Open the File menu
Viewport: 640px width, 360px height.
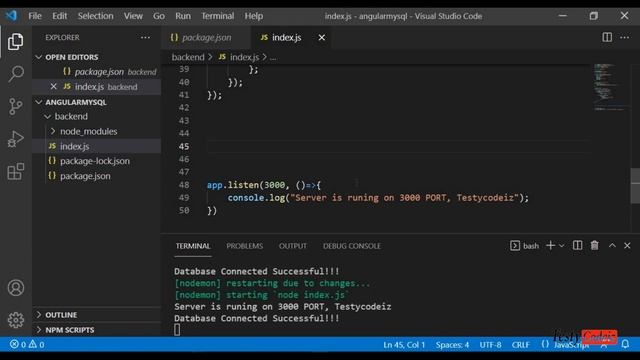(x=35, y=16)
